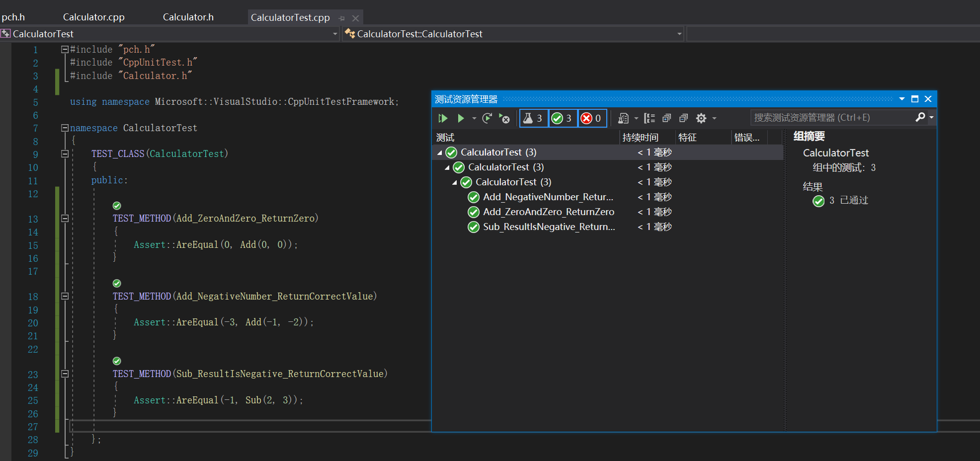
Task: Open the playlist file icon in Test Explorer
Action: (x=623, y=118)
